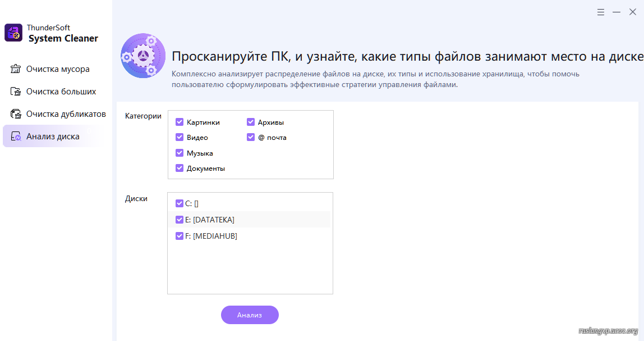The image size is (644, 341).
Task: Open the Очистка мусора section
Action: coord(58,69)
